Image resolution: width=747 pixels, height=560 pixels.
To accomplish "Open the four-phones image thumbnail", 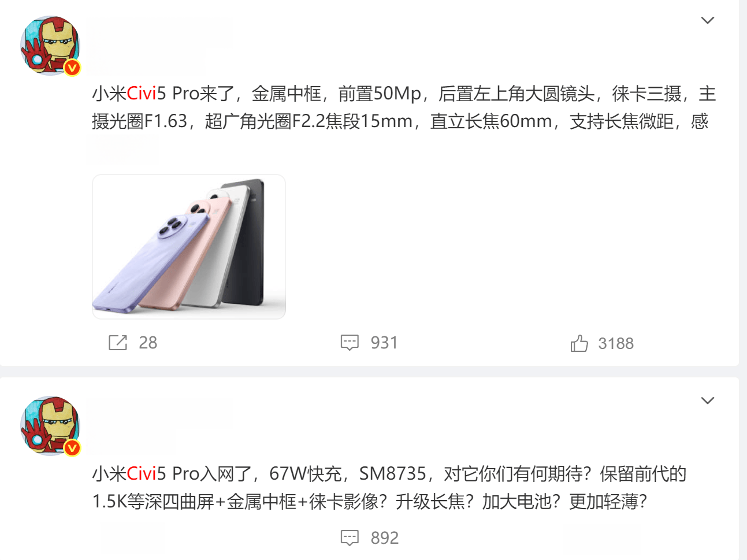I will click(x=189, y=247).
